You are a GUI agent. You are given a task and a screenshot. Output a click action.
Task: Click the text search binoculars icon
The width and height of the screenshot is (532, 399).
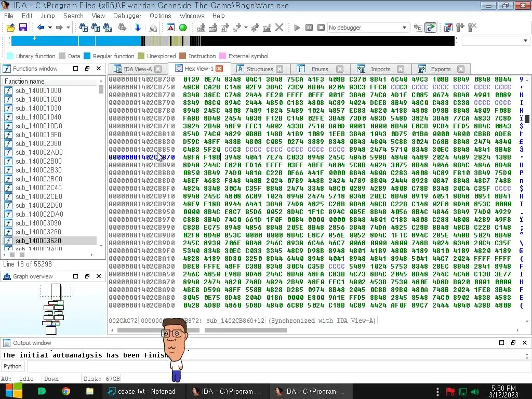(x=96, y=28)
